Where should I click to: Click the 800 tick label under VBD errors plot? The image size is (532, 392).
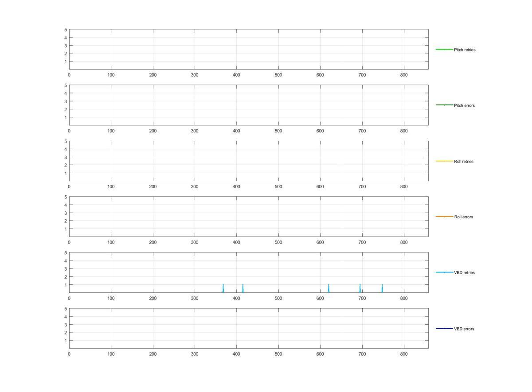[404, 354]
